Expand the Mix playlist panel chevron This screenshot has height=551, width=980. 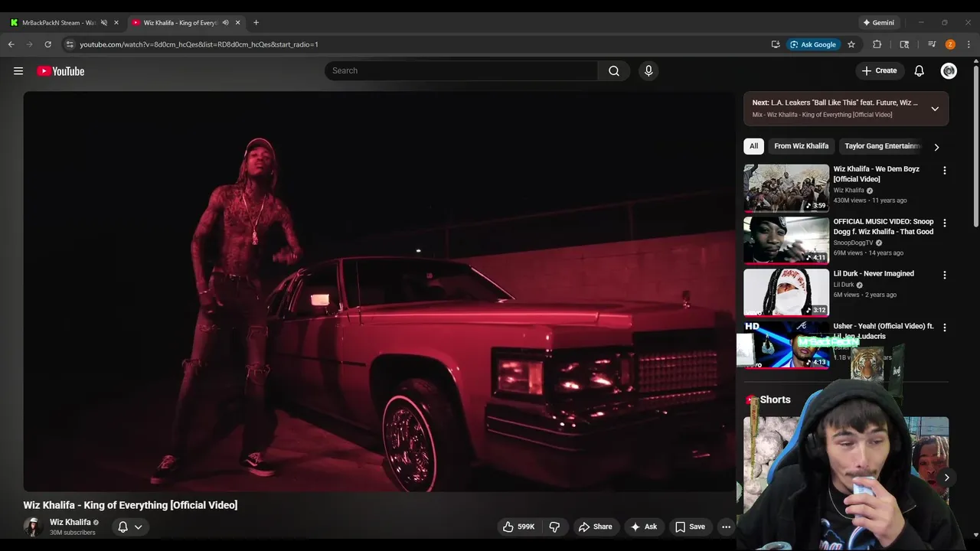coord(935,109)
